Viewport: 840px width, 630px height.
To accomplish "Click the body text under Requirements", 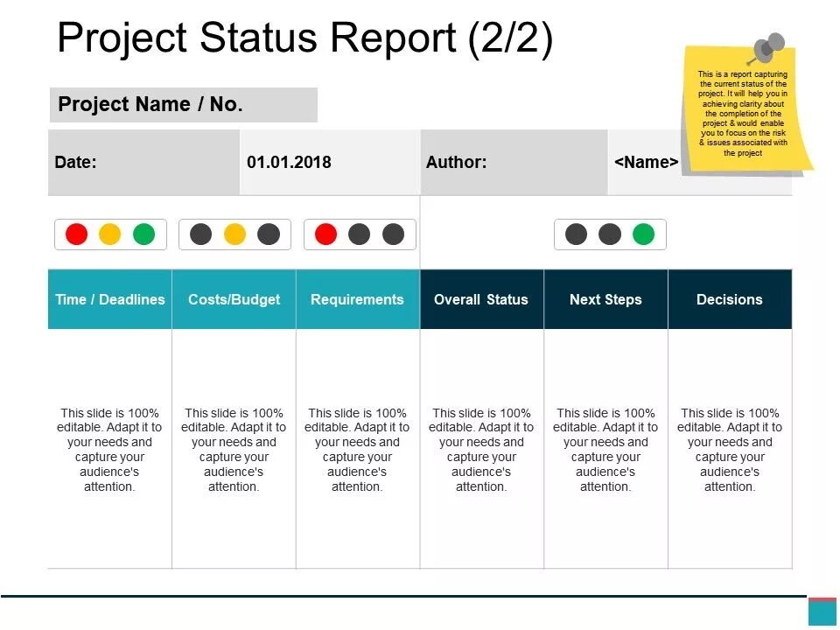I will pyautogui.click(x=357, y=450).
